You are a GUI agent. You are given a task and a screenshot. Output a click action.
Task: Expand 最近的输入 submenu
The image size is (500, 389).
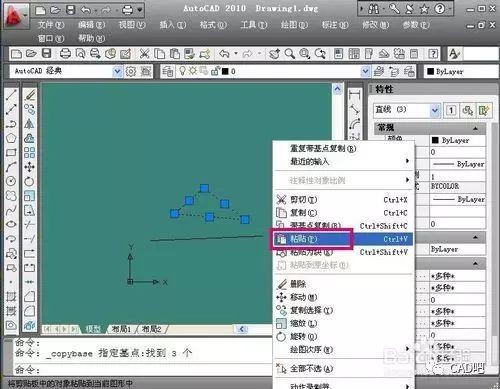[x=343, y=162]
